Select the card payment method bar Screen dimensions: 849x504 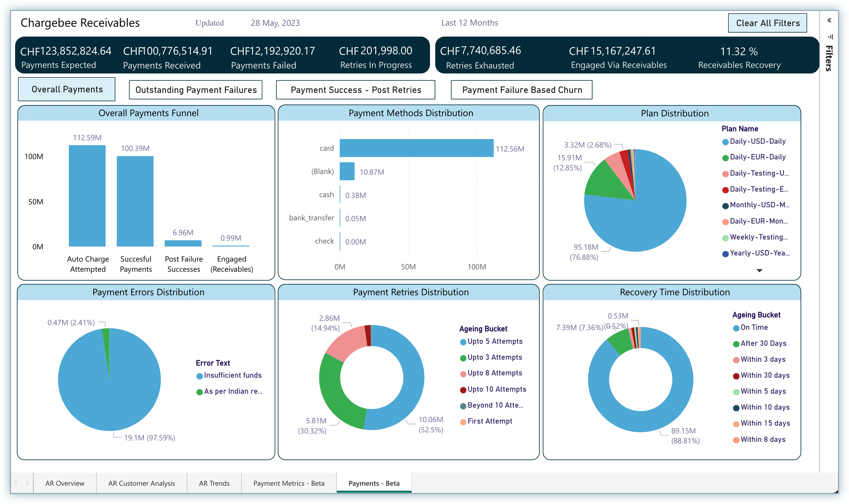pyautogui.click(x=416, y=148)
